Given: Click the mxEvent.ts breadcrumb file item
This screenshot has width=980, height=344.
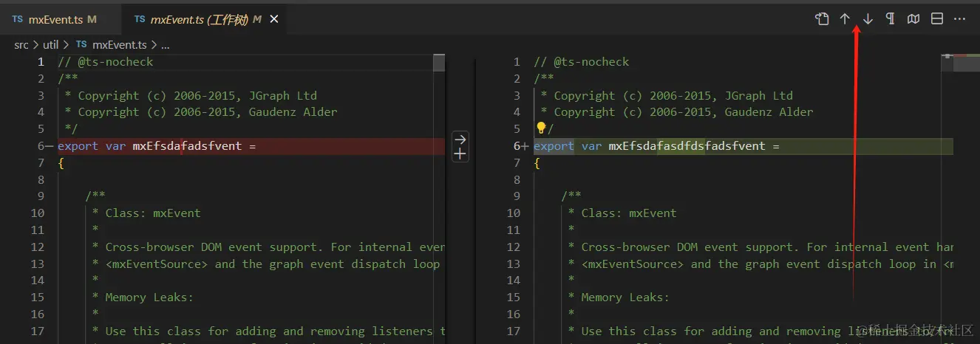Looking at the screenshot, I should point(117,45).
